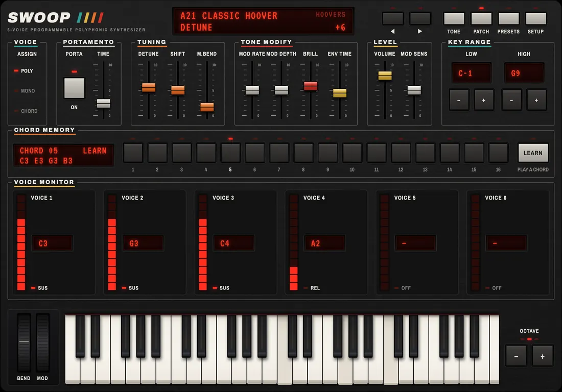The height and width of the screenshot is (392, 562).
Task: Click the Voice 3 note display C4
Action: tap(234, 243)
